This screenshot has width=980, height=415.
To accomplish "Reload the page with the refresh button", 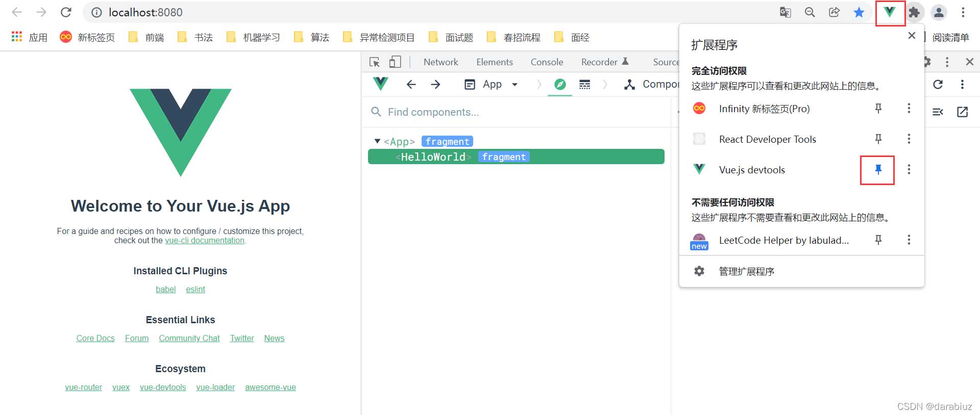I will point(66,12).
